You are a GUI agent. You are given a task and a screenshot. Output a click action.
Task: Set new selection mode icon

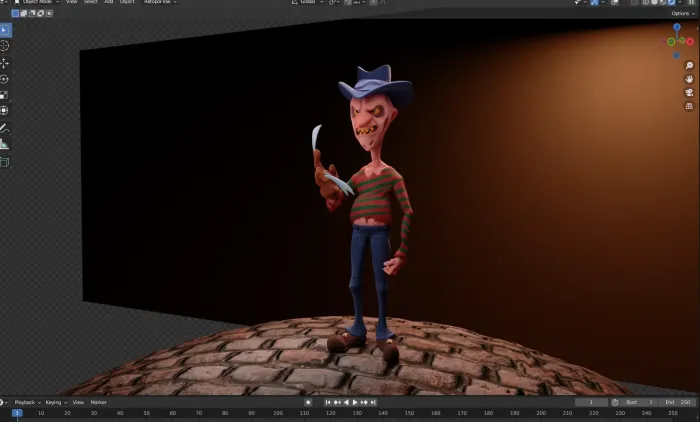15,13
